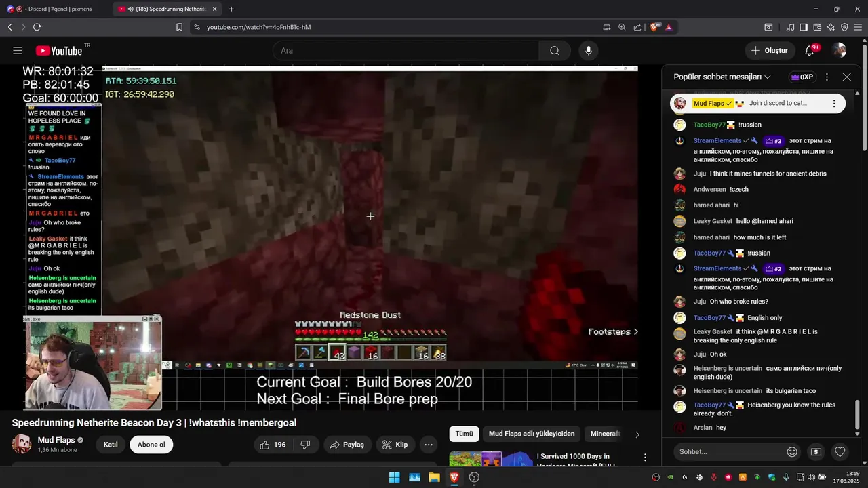Open Brave VPN shield icon
The height and width of the screenshot is (488, 868).
point(844,27)
